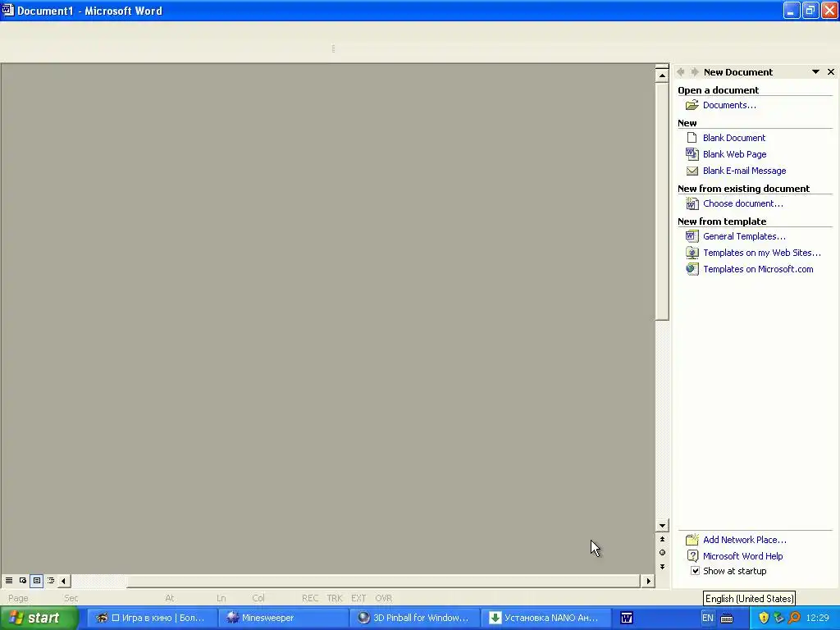Toggle REC macro recording indicator
Image resolution: width=840 pixels, height=630 pixels.
point(310,598)
